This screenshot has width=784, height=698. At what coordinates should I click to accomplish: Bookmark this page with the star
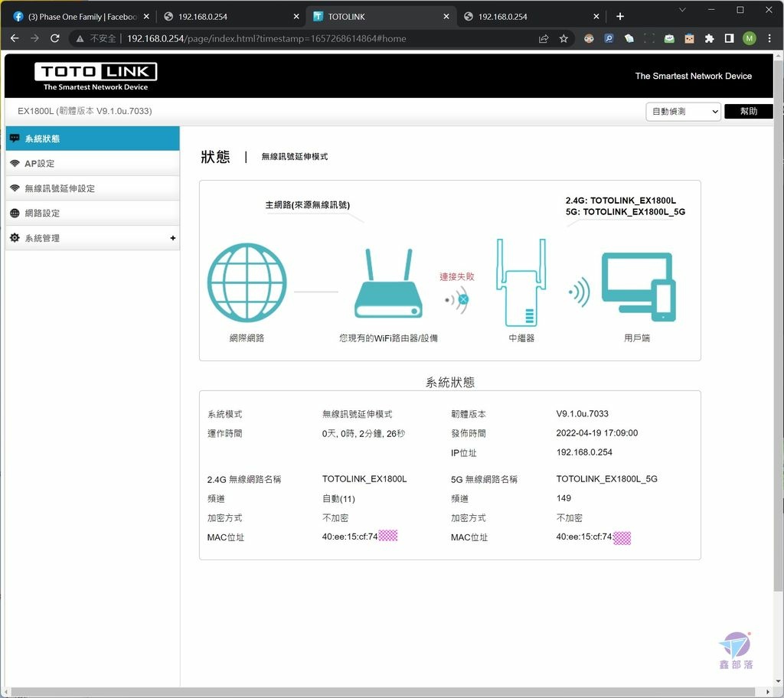point(563,38)
